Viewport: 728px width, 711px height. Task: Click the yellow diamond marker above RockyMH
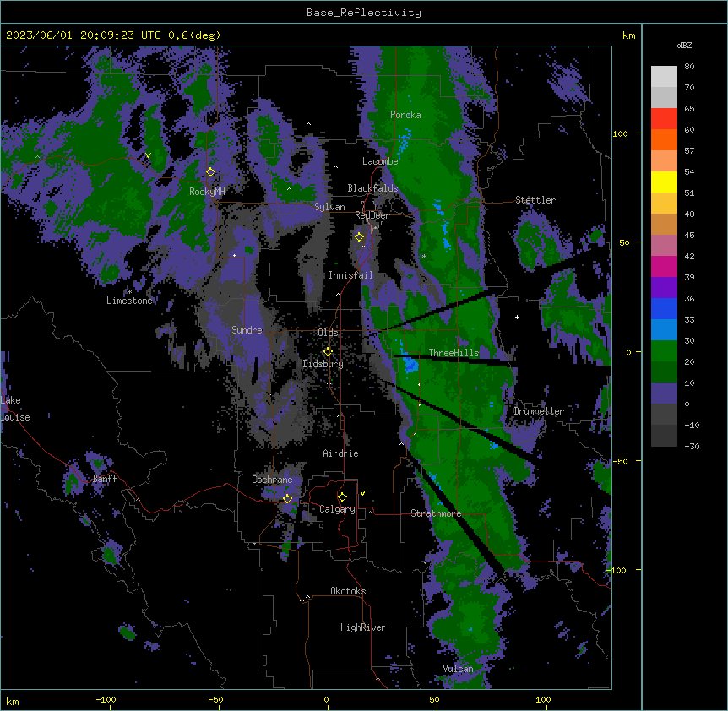coord(210,172)
